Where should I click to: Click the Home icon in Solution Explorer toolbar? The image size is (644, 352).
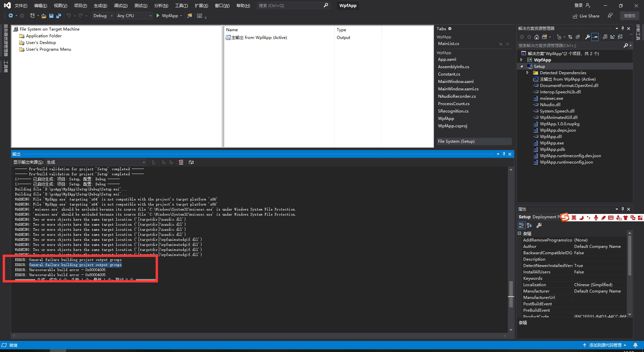pyautogui.click(x=537, y=37)
